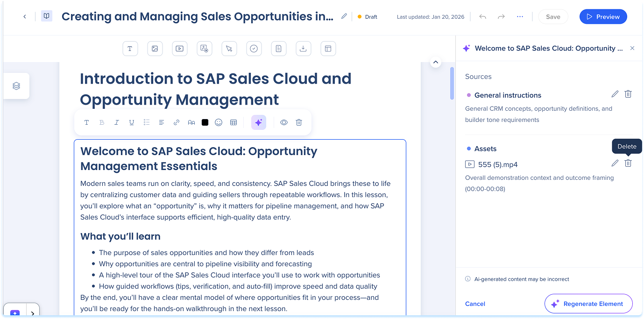The image size is (644, 319).
Task: Edit the General instructions source
Action: [615, 94]
